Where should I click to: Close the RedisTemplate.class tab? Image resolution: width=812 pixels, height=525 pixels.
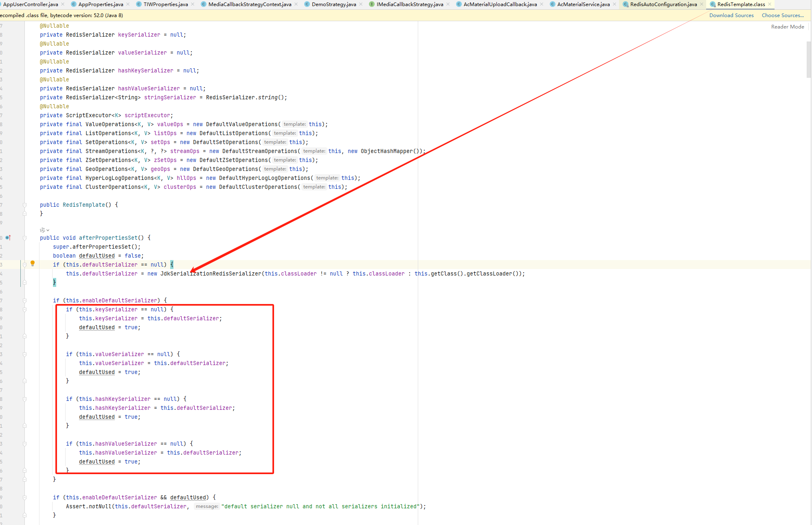pyautogui.click(x=770, y=4)
